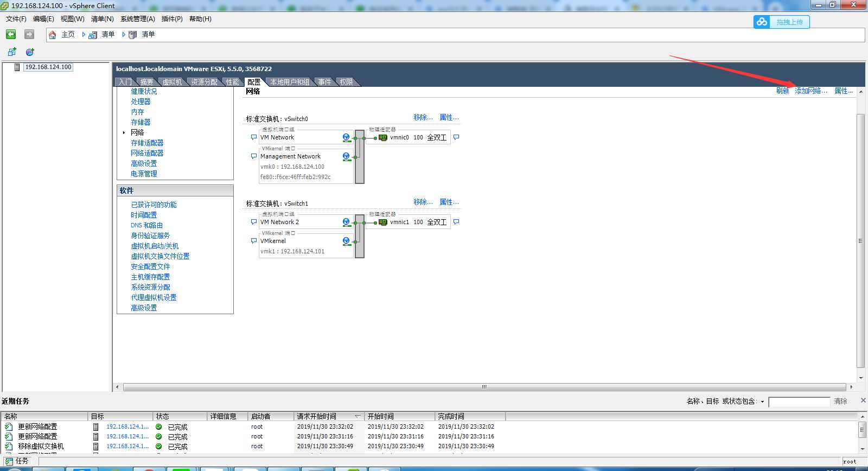This screenshot has height=471, width=868.
Task: Click 移除... for vSwitch1
Action: coord(423,202)
